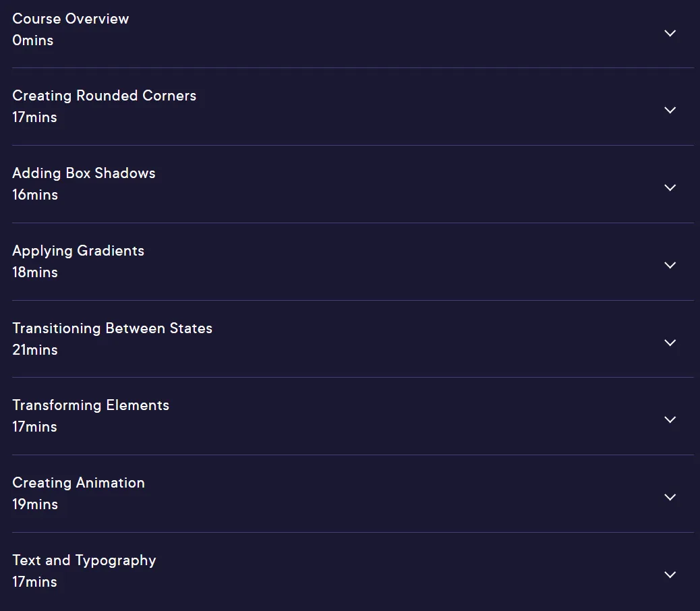Open the Text and Typography title
700x611 pixels.
(84, 561)
